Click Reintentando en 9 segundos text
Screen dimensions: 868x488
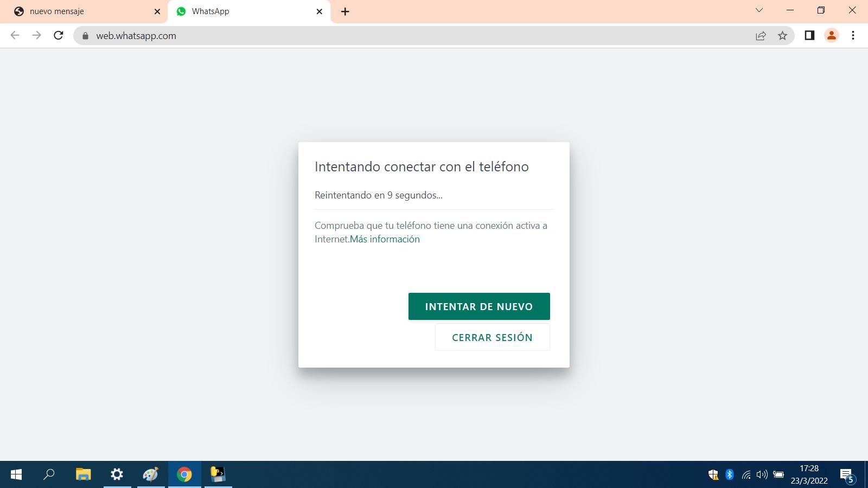click(x=379, y=195)
